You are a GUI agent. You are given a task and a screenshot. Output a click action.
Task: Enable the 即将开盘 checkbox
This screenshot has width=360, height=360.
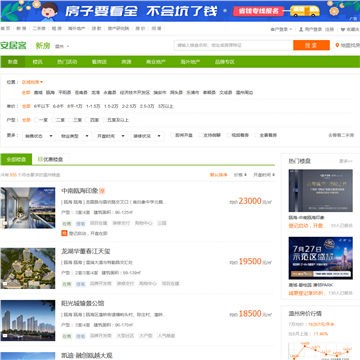[x=172, y=135]
